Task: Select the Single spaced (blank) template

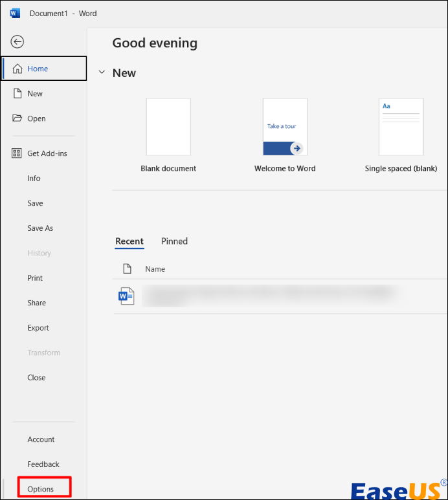Action: pyautogui.click(x=401, y=127)
